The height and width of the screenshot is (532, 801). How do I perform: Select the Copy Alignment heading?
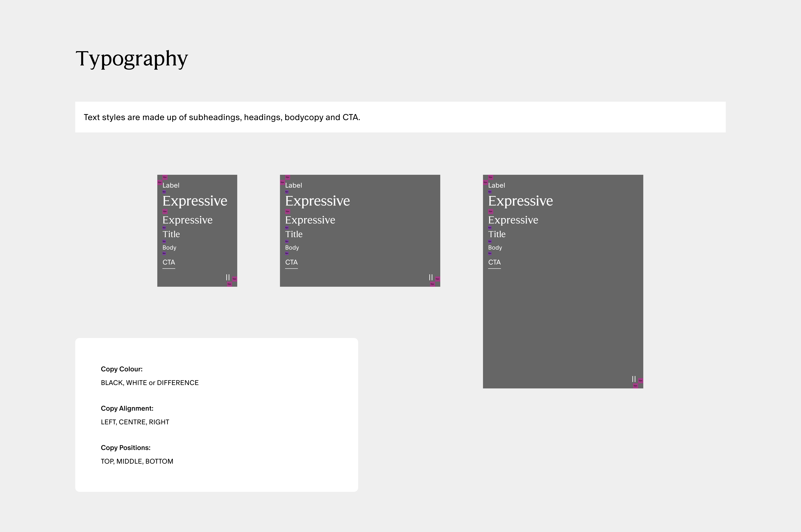point(127,409)
